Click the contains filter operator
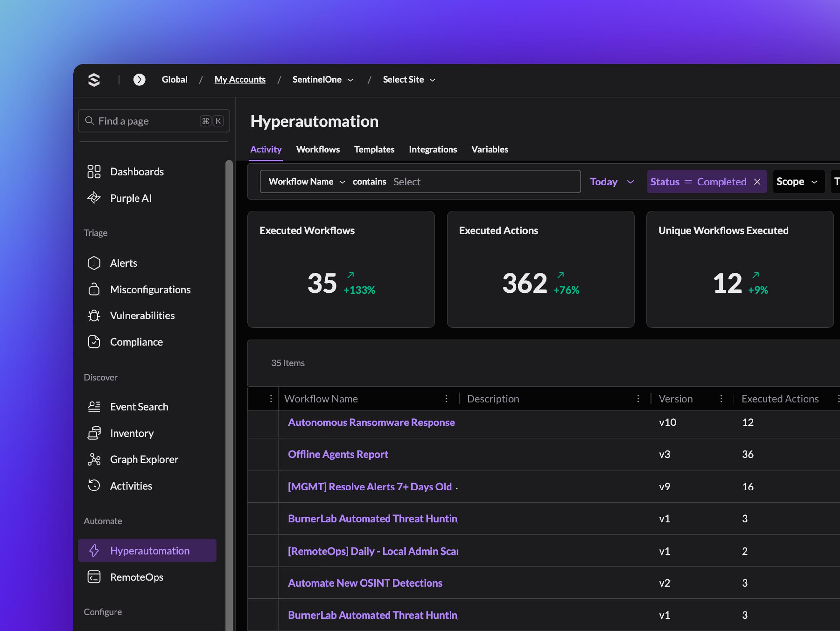 click(369, 182)
